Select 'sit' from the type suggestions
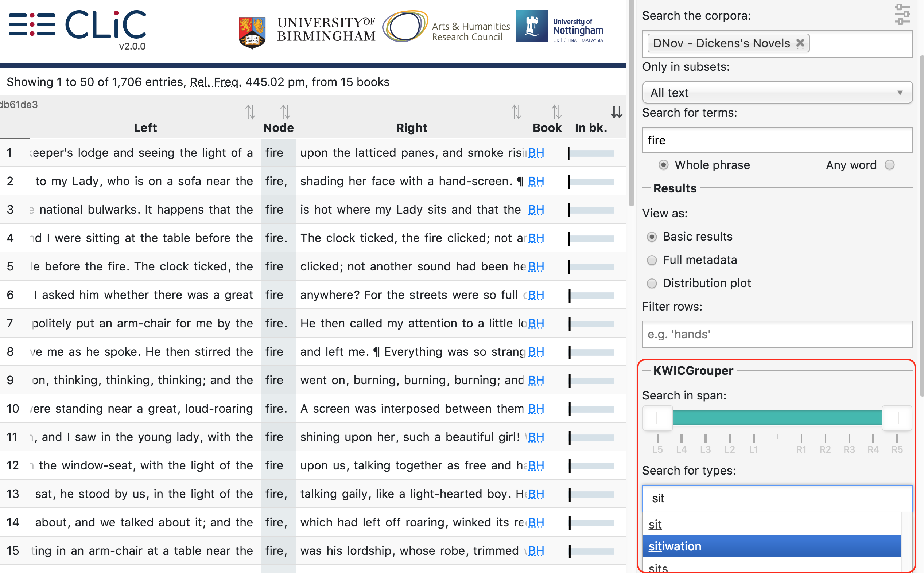The image size is (924, 573). point(772,525)
